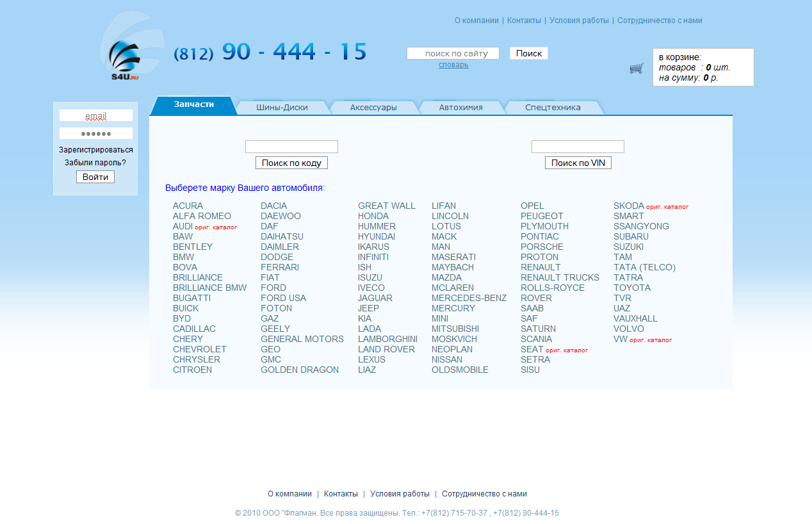Viewport: 812px width, 524px height.
Task: Select the JAGUAR brand
Action: [x=375, y=298]
